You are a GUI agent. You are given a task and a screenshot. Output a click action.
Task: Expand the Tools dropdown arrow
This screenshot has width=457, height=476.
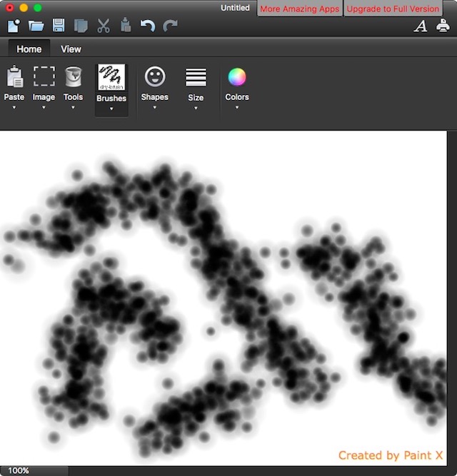(73, 108)
